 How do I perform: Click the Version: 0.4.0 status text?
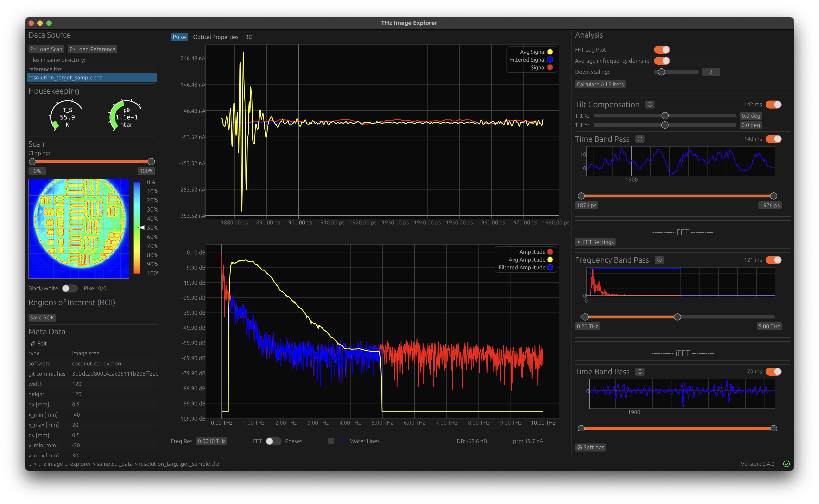[x=757, y=464]
